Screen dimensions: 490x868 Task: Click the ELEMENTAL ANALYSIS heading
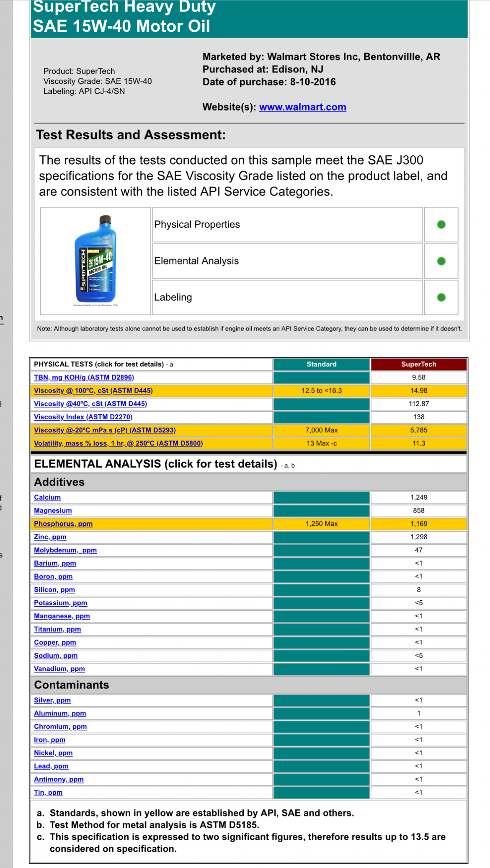coord(156,464)
